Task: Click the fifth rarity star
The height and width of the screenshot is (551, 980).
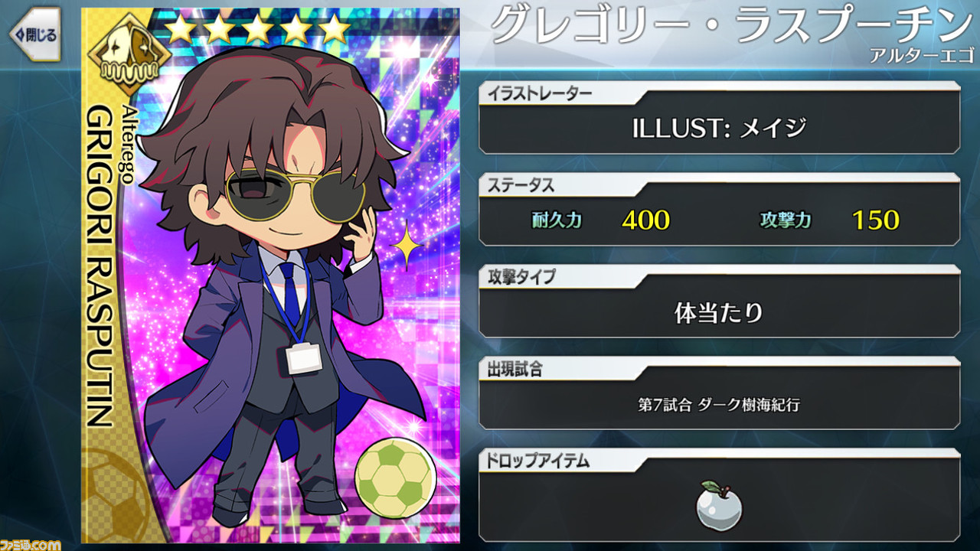Action: pyautogui.click(x=333, y=28)
